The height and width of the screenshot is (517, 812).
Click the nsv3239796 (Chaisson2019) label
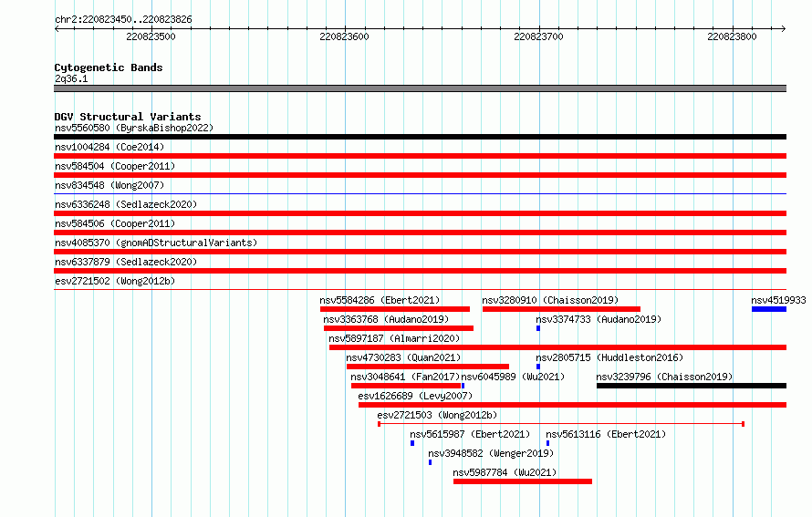664,377
